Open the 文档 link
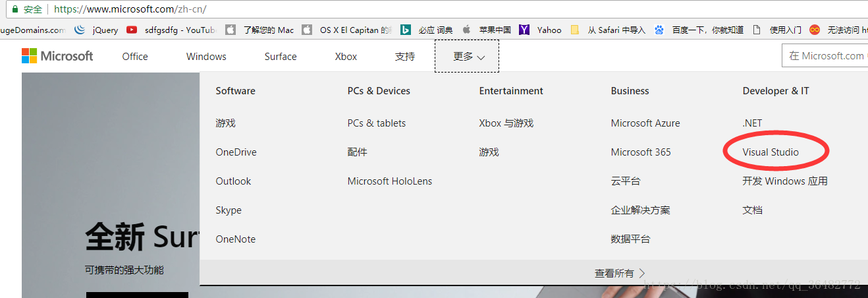Screen dimensions: 868x298 pyautogui.click(x=752, y=210)
